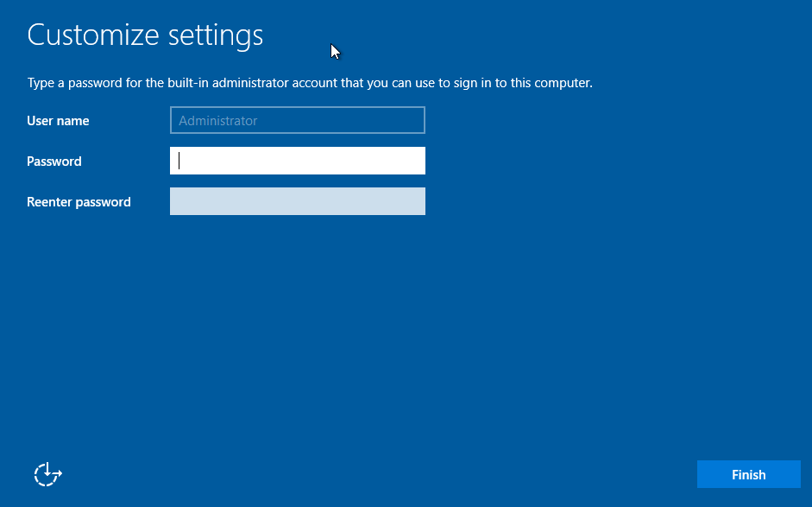Click the Administrator user name field

tap(297, 120)
